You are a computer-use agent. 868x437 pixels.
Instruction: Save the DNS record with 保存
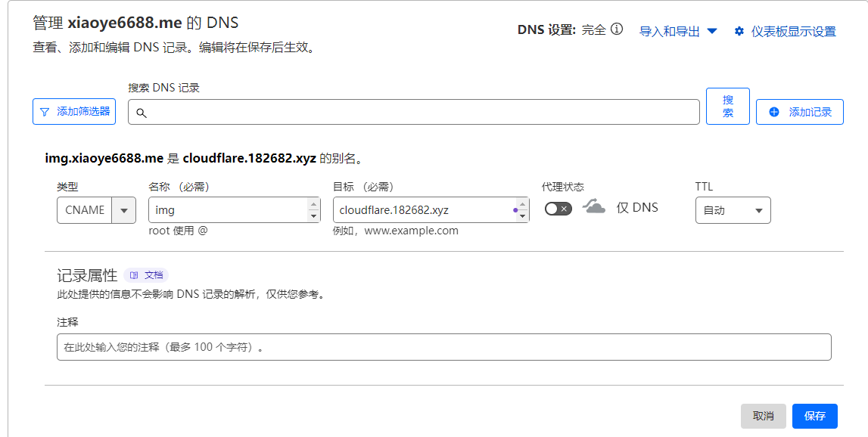814,416
